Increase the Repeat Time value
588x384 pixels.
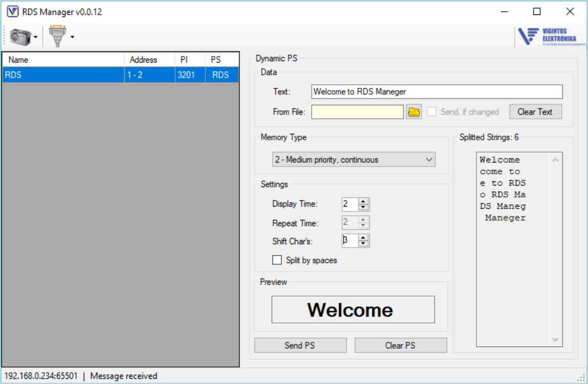tap(363, 220)
